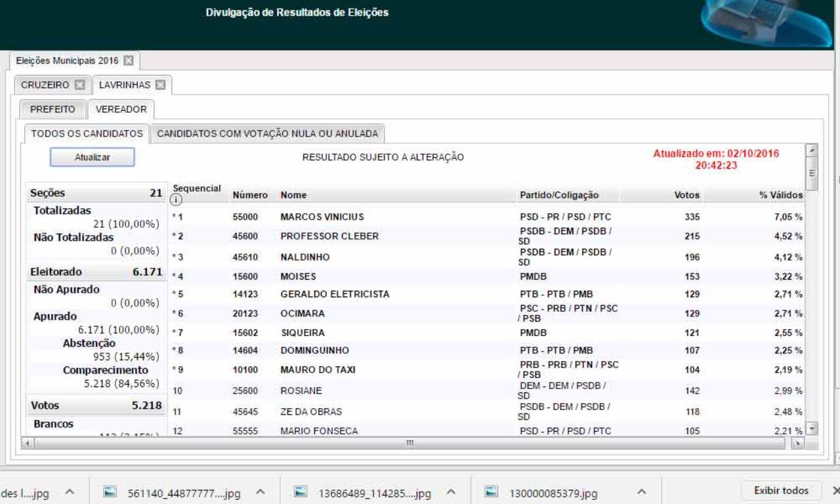Click Exibir todos downloads button

781,491
